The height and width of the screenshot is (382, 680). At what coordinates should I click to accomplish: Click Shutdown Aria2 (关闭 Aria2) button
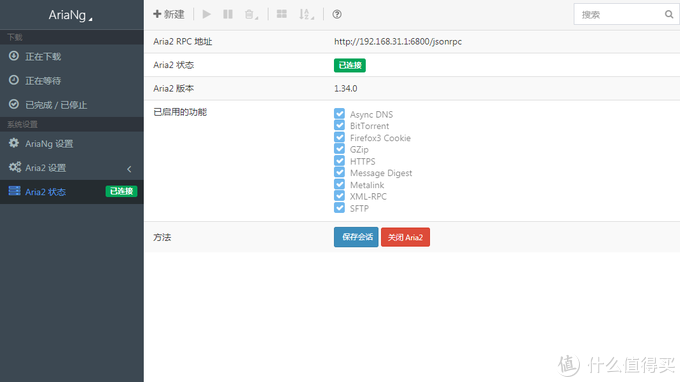pos(405,237)
